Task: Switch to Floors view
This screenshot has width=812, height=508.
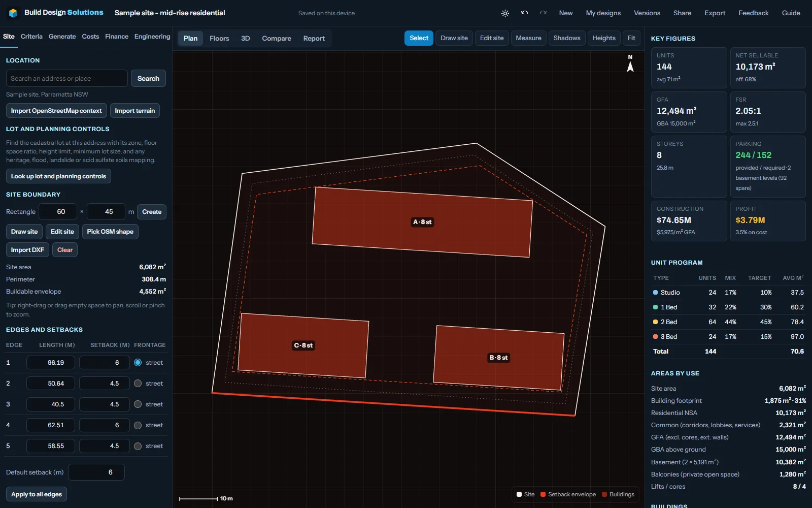Action: click(x=219, y=38)
